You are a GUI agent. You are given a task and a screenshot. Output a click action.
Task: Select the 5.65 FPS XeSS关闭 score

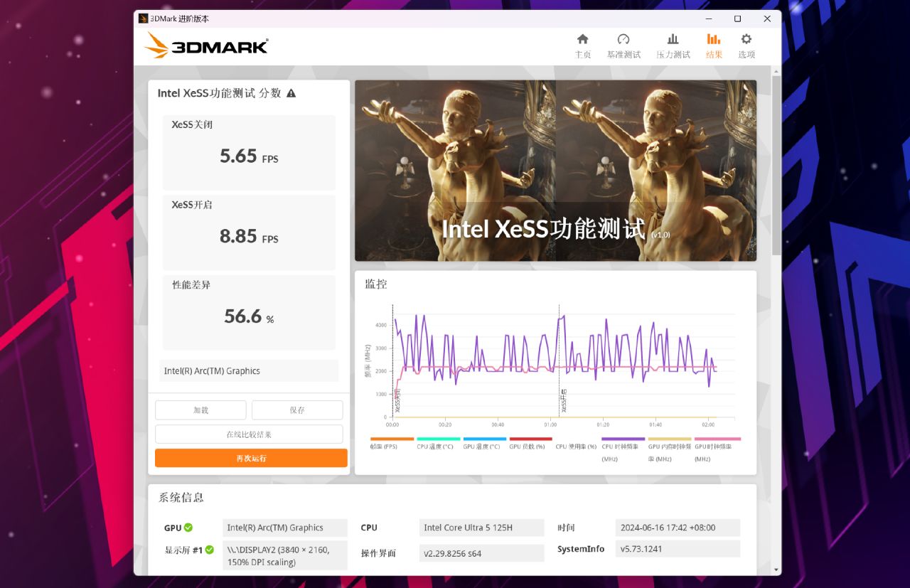pos(249,156)
